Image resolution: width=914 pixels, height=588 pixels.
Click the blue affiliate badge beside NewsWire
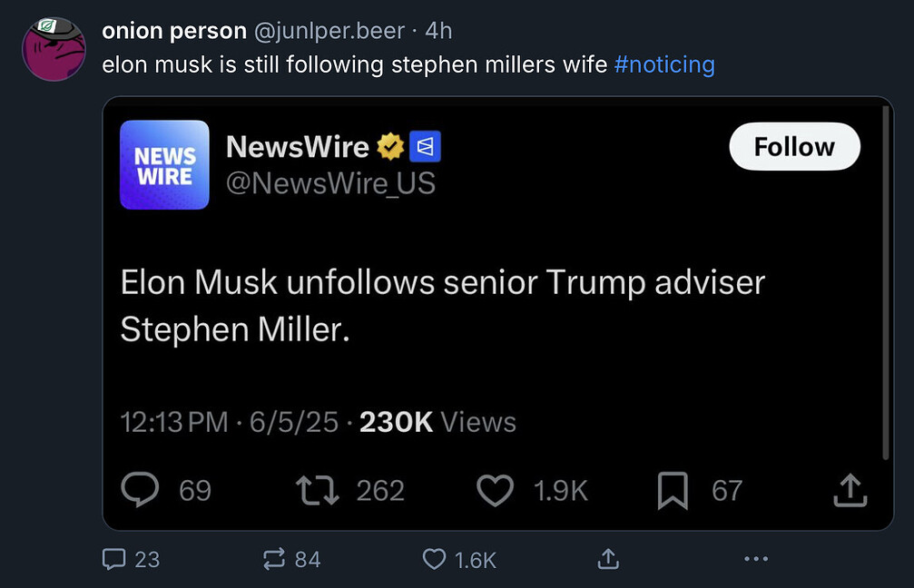click(425, 146)
